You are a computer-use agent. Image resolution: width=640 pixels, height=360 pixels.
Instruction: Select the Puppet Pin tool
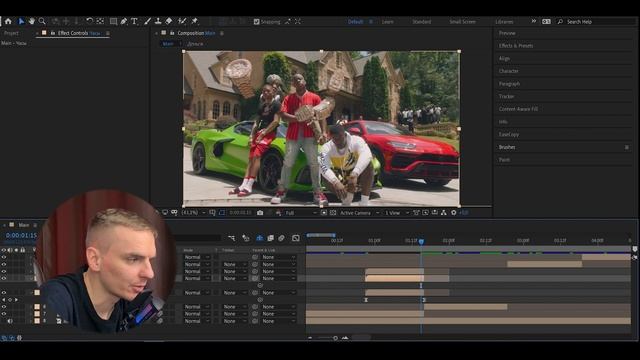click(x=195, y=21)
